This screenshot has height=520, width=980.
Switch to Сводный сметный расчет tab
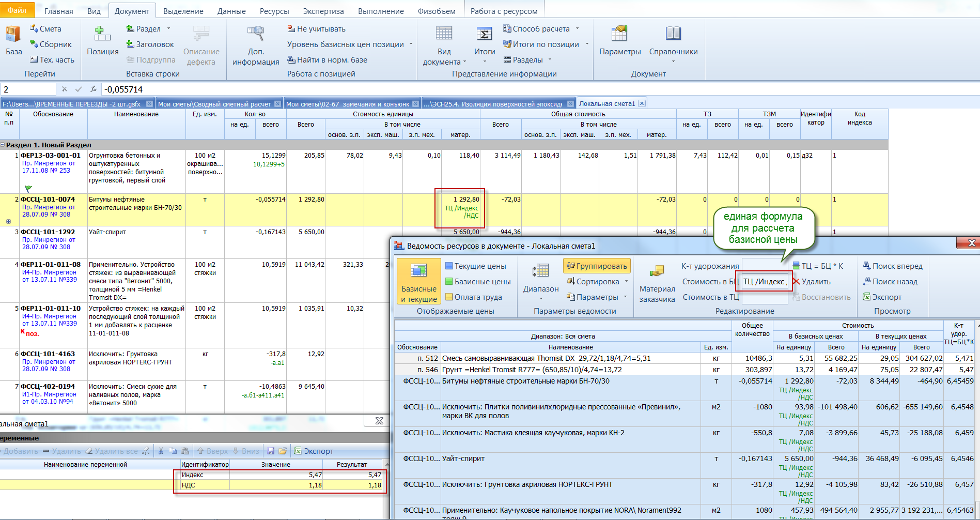214,104
